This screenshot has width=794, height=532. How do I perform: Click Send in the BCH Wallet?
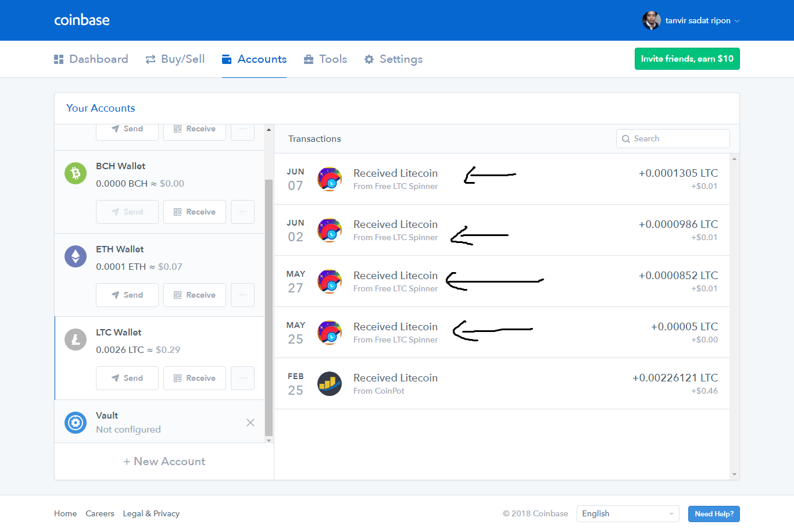click(127, 212)
